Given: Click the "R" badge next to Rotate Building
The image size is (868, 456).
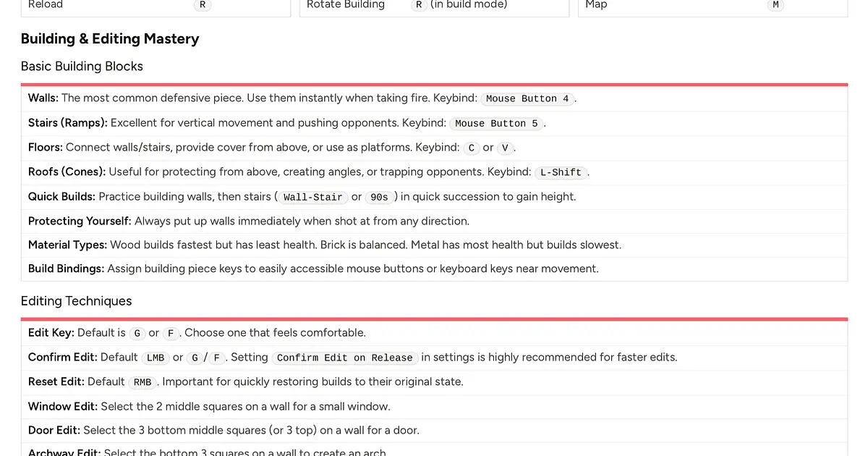Looking at the screenshot, I should point(419,4).
